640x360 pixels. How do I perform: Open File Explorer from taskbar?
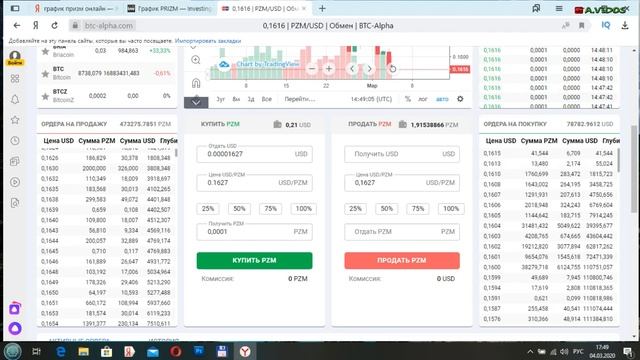click(x=84, y=351)
